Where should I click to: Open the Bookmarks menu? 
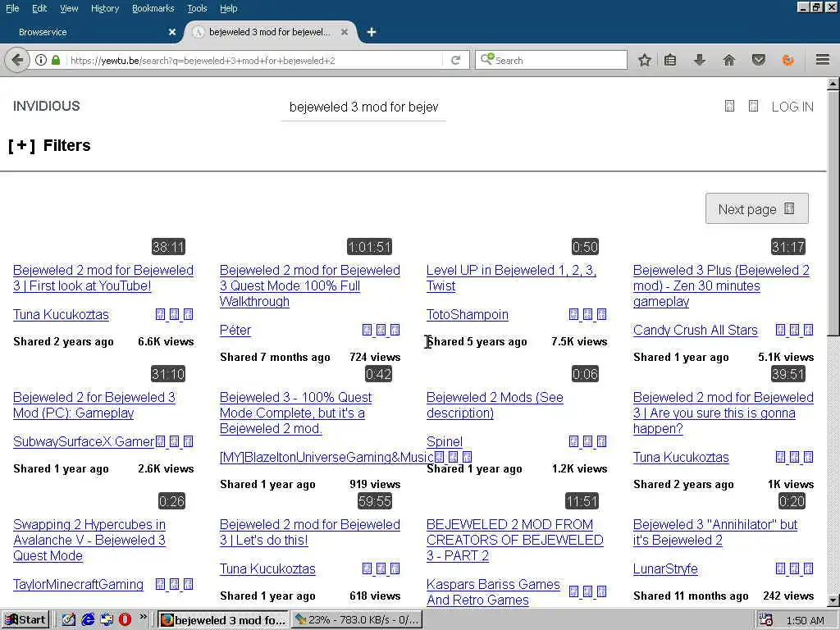pyautogui.click(x=153, y=8)
